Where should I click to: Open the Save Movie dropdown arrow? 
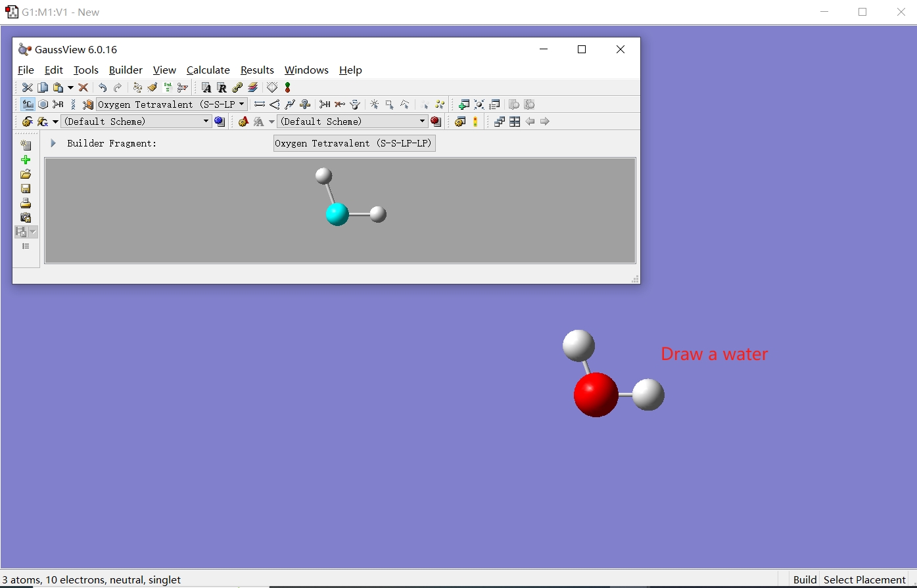[x=33, y=232]
